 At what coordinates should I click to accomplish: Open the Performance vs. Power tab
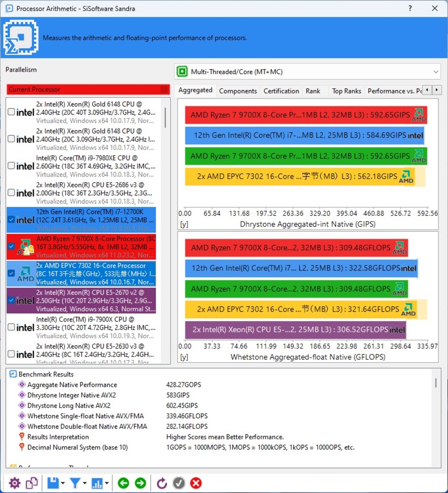point(394,91)
